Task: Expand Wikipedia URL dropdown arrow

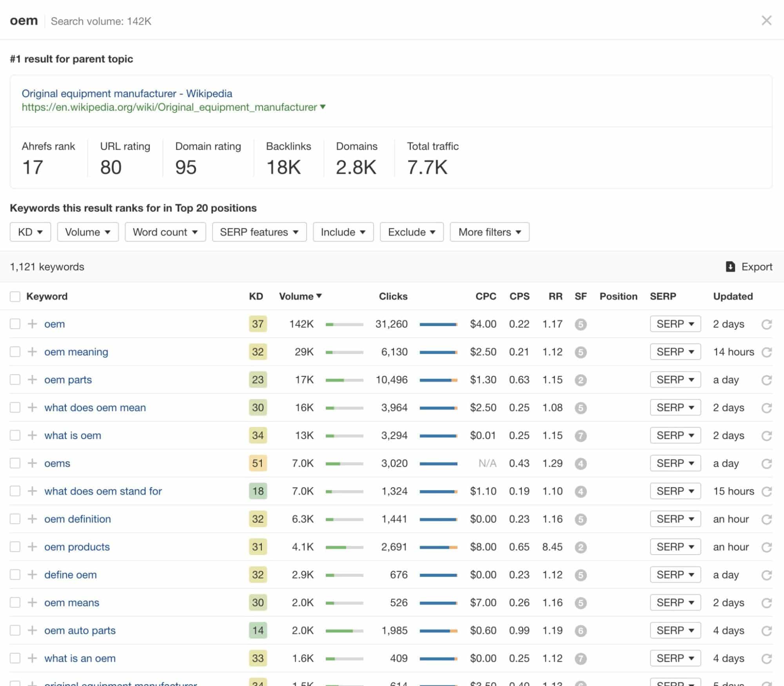Action: (323, 107)
